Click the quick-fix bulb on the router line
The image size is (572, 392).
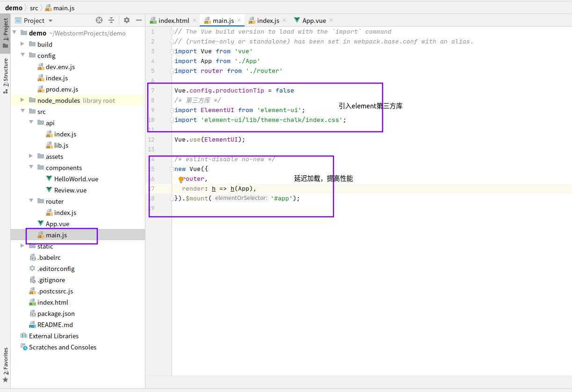coord(181,179)
